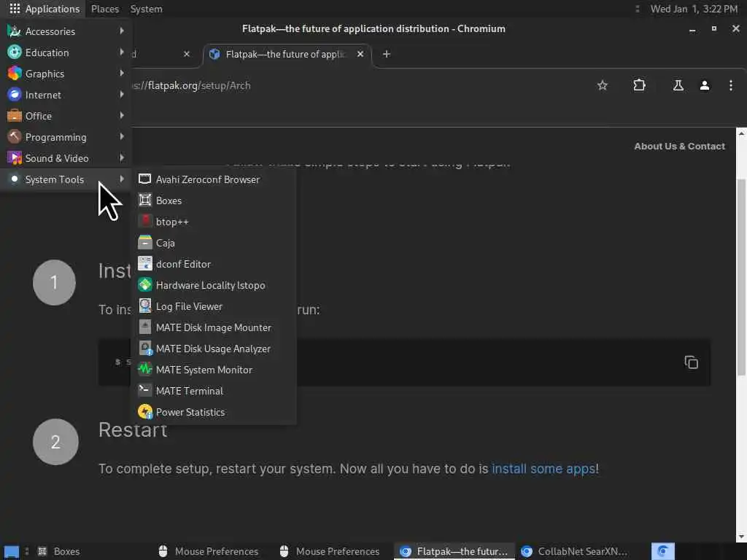Launch Boxes from its menu icon
This screenshot has width=747, height=560.
[x=145, y=200]
